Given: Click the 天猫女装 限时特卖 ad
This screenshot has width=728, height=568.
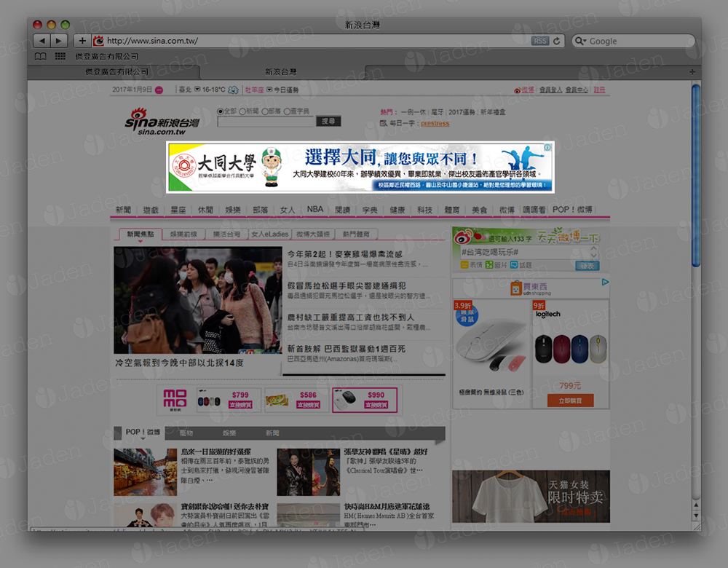Looking at the screenshot, I should (x=531, y=497).
